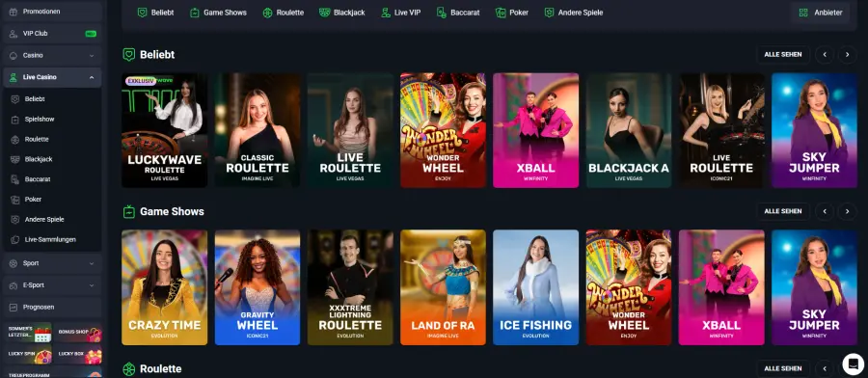This screenshot has height=378, width=868.
Task: Click Alle Sehen button in Beliebt section
Action: [x=783, y=55]
